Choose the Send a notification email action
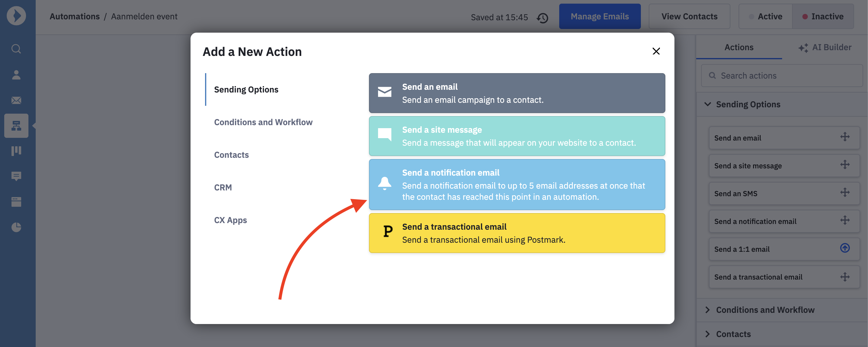This screenshot has height=347, width=868. click(517, 184)
